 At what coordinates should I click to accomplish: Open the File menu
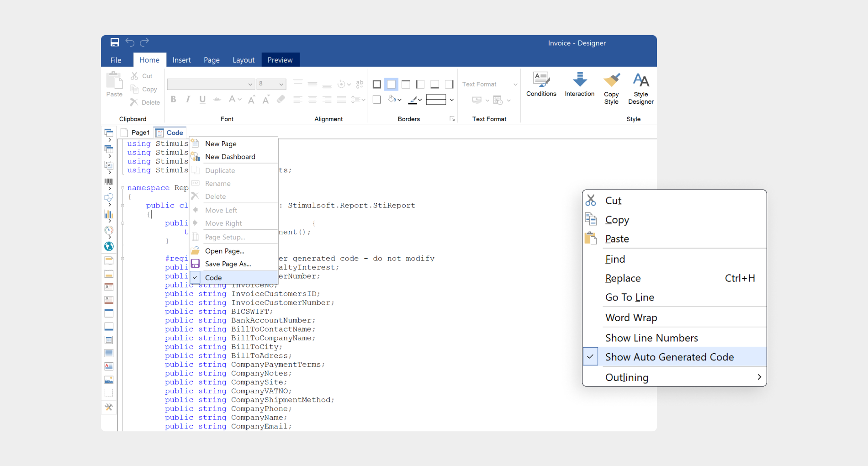116,60
